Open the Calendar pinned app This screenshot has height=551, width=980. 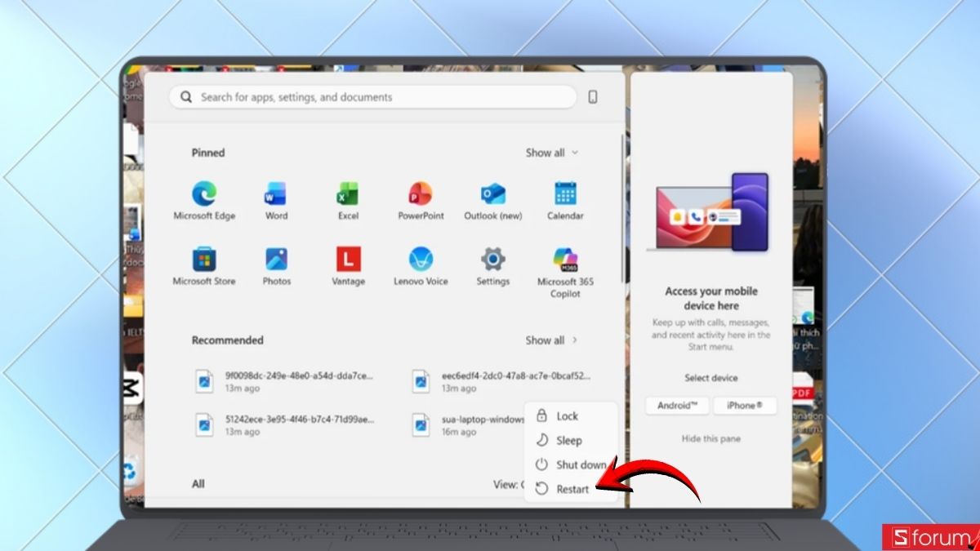click(x=565, y=201)
